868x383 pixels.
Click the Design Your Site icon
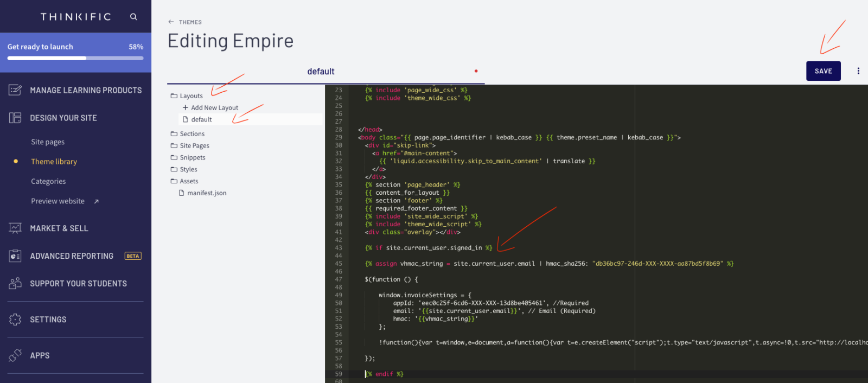tap(15, 118)
